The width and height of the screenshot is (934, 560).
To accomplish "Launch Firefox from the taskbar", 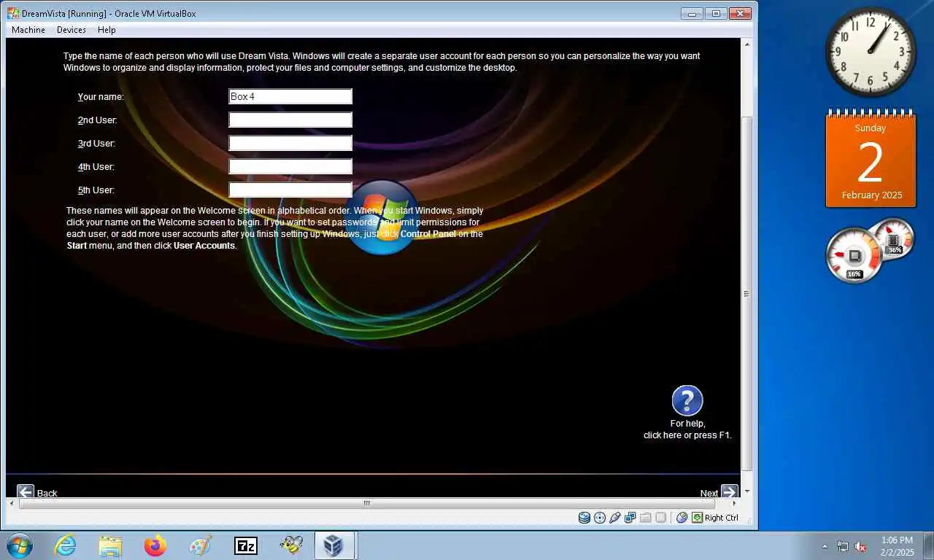I will [155, 545].
